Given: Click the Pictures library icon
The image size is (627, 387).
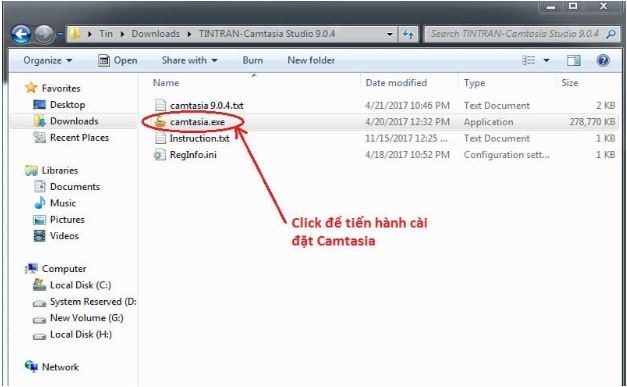Looking at the screenshot, I should tap(39, 219).
